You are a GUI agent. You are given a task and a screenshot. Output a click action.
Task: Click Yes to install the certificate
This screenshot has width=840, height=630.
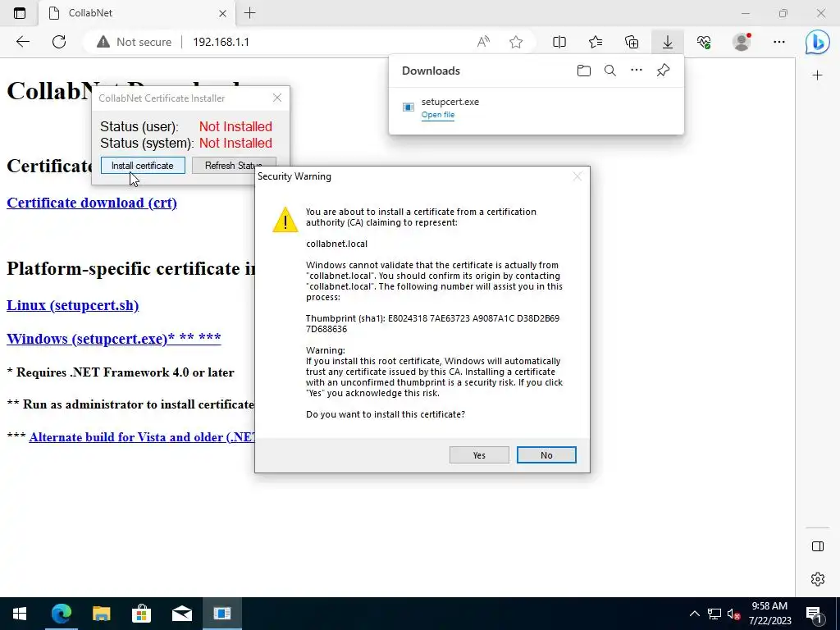tap(479, 454)
